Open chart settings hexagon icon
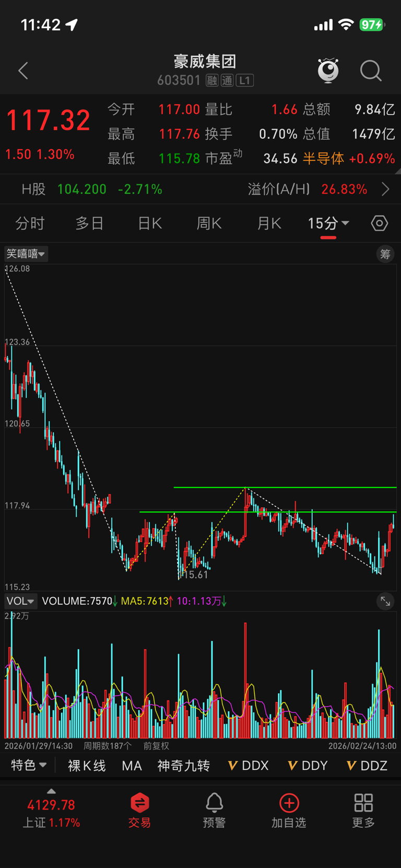 tap(380, 223)
